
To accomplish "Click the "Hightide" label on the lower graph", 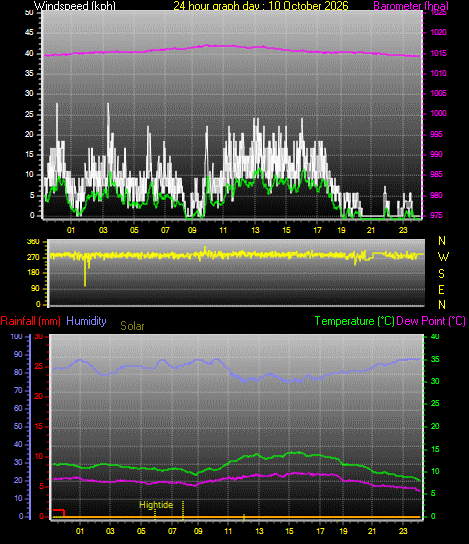I will point(156,505).
